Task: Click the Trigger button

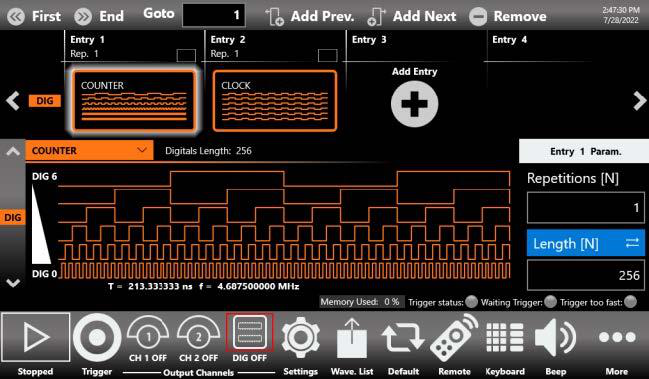Action: (x=97, y=338)
